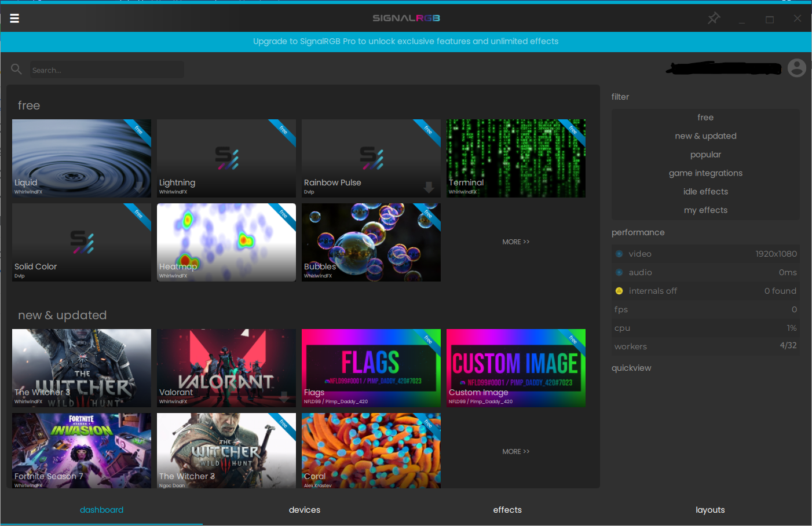Expand new & updated effects with MORE

[x=515, y=451]
